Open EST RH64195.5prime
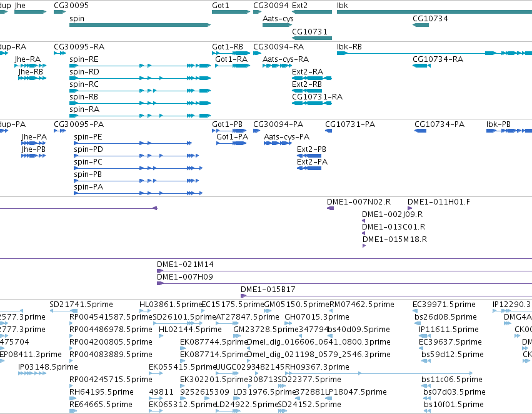This screenshot has height=414, width=532. pos(72,398)
